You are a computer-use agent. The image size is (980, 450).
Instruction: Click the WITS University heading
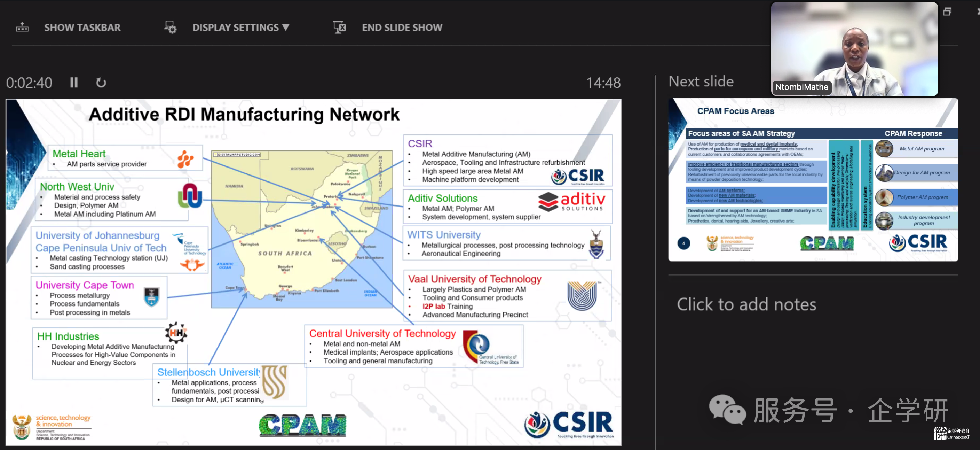444,234
